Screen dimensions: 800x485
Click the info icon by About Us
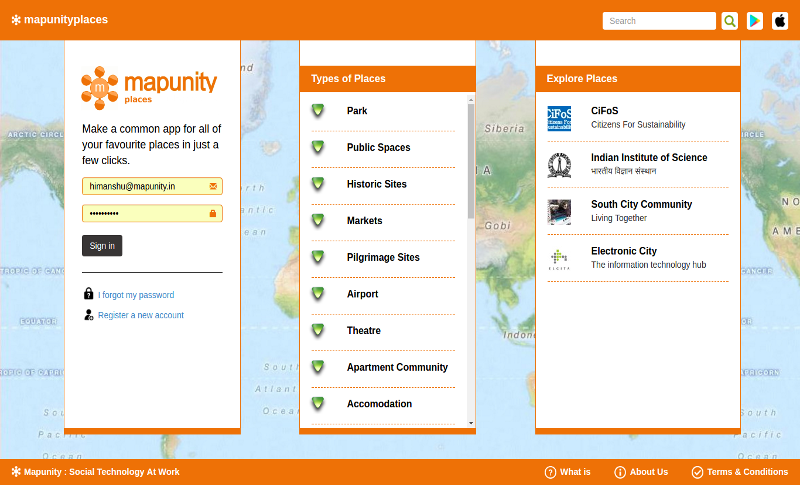pyautogui.click(x=620, y=472)
